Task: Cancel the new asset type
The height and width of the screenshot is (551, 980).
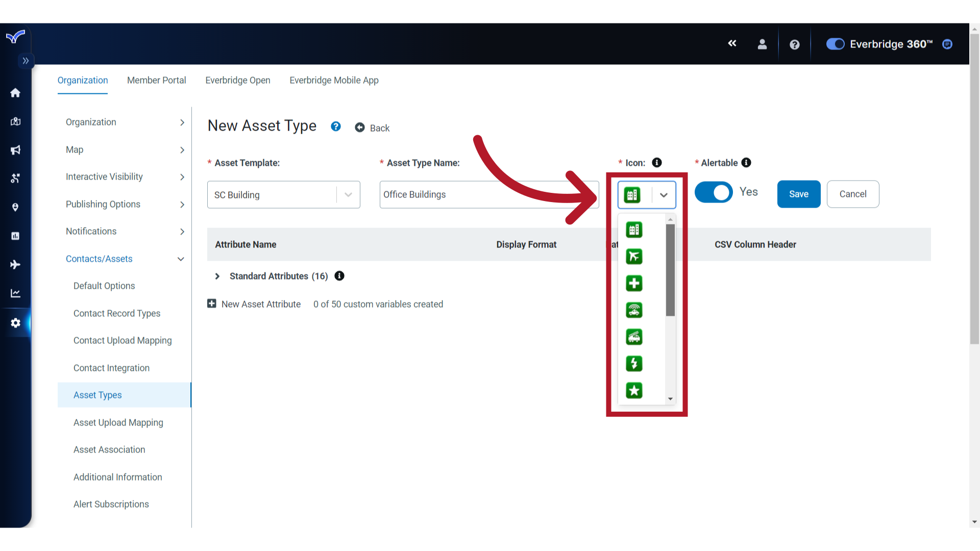Action: pos(853,194)
